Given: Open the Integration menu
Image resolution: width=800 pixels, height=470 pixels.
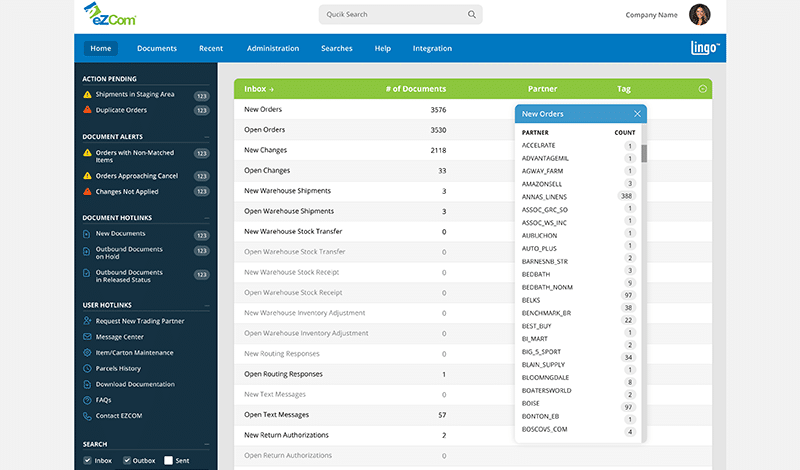Looking at the screenshot, I should (x=432, y=48).
